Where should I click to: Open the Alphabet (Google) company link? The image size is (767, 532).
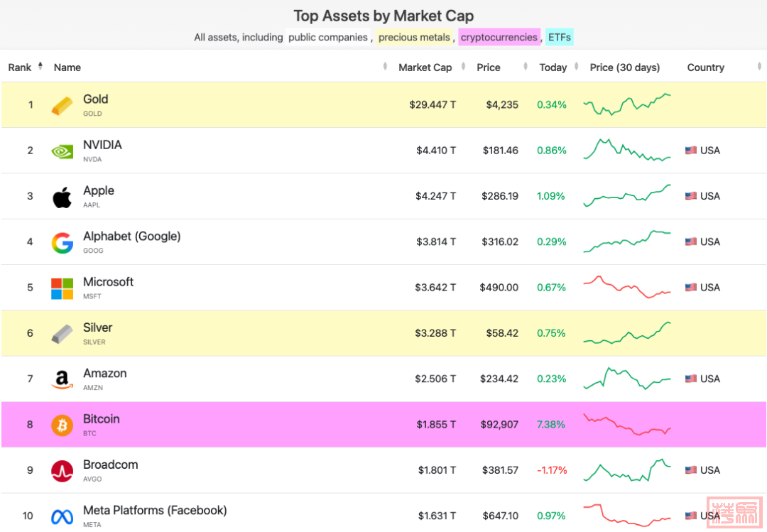click(x=131, y=236)
